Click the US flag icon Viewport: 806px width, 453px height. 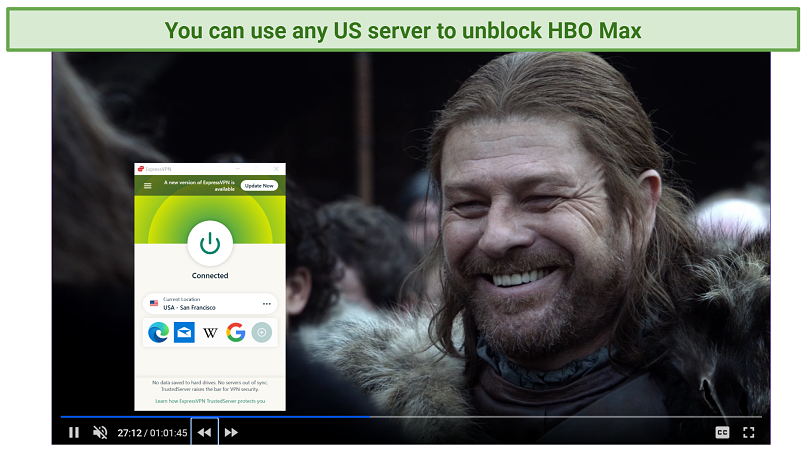point(154,303)
